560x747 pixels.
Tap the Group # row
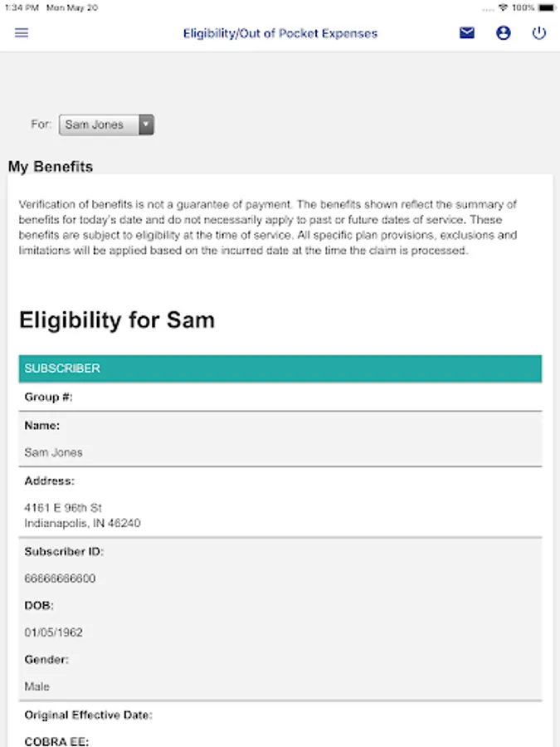[x=280, y=398]
